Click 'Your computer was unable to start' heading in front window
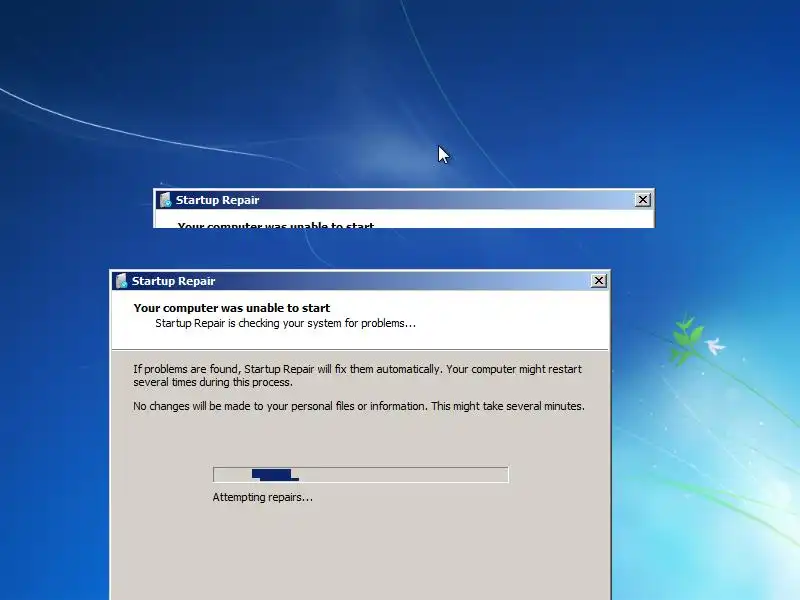Viewport: 800px width, 600px height. (x=232, y=308)
